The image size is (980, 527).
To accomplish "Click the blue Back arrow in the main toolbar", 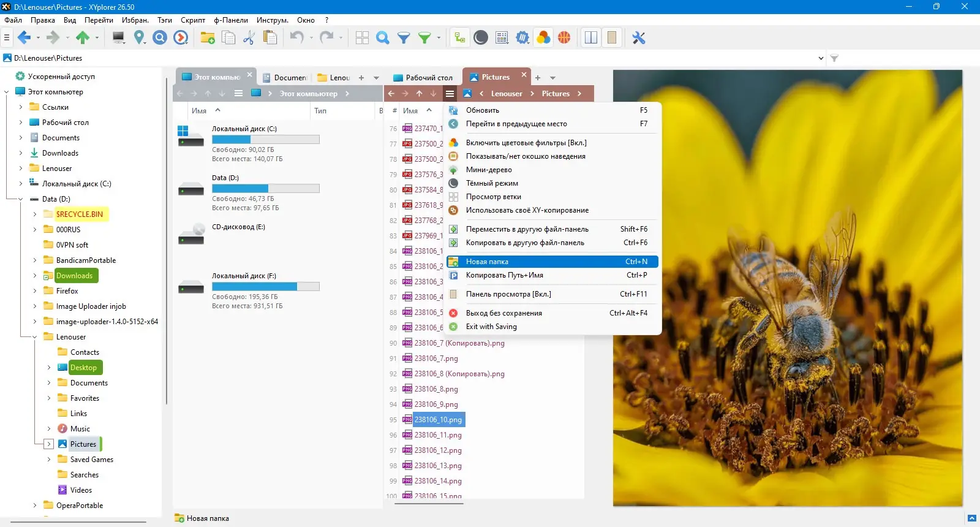I will click(x=24, y=38).
